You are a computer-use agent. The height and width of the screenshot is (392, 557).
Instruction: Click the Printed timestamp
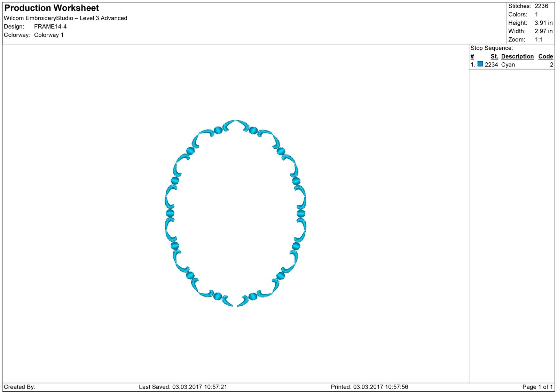pyautogui.click(x=369, y=387)
